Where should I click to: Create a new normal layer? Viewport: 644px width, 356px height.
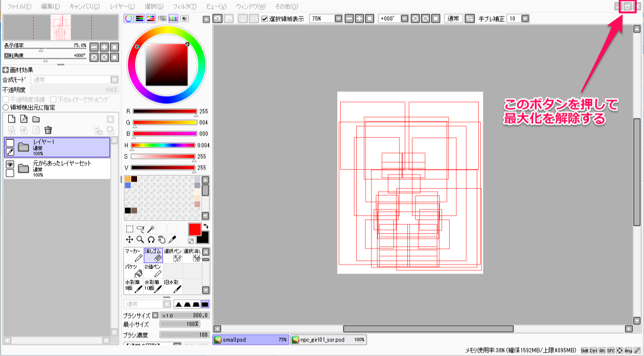[x=12, y=119]
